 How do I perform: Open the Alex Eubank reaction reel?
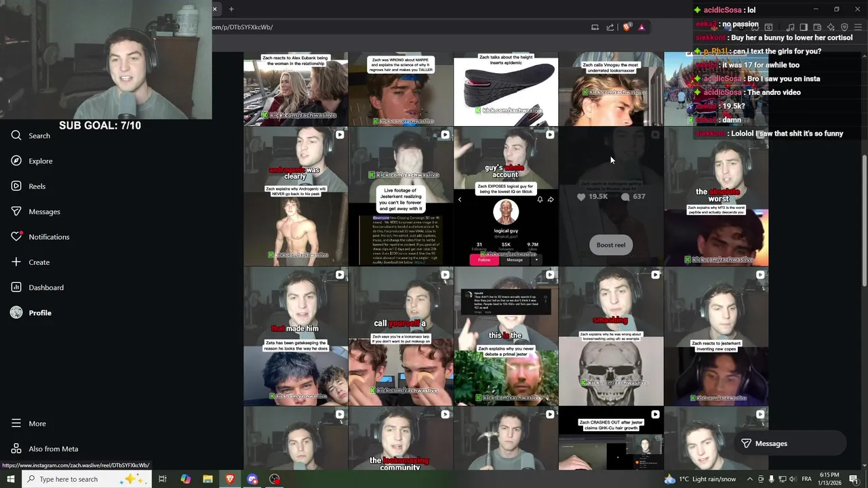[x=296, y=89]
